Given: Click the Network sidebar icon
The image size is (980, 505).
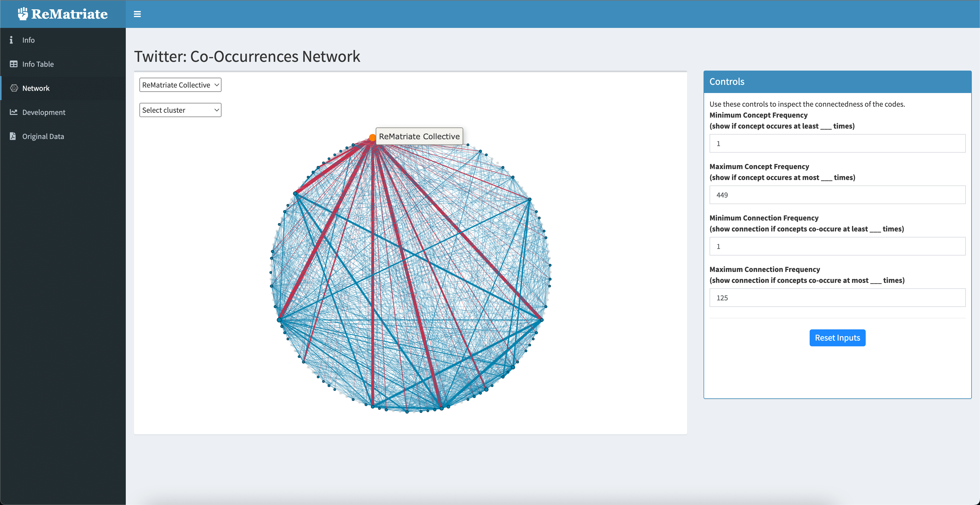Looking at the screenshot, I should click(14, 88).
